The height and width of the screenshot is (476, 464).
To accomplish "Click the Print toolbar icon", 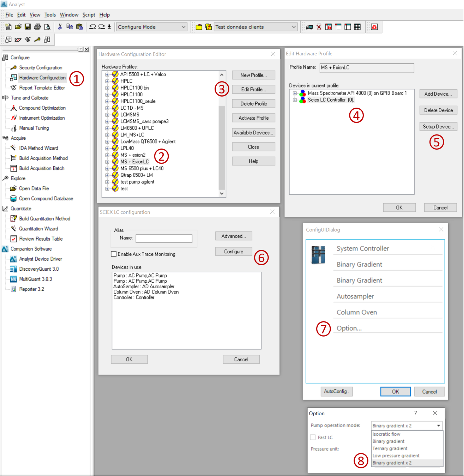I will coord(37,27).
